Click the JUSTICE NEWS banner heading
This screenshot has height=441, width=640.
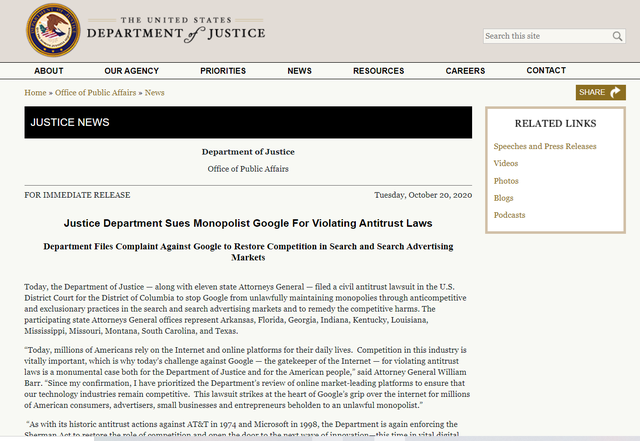click(x=70, y=122)
